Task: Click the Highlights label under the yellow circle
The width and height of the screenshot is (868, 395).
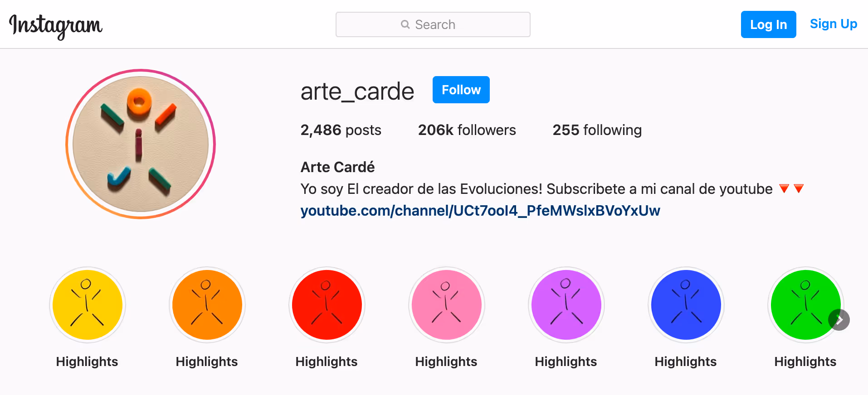Action: tap(87, 361)
